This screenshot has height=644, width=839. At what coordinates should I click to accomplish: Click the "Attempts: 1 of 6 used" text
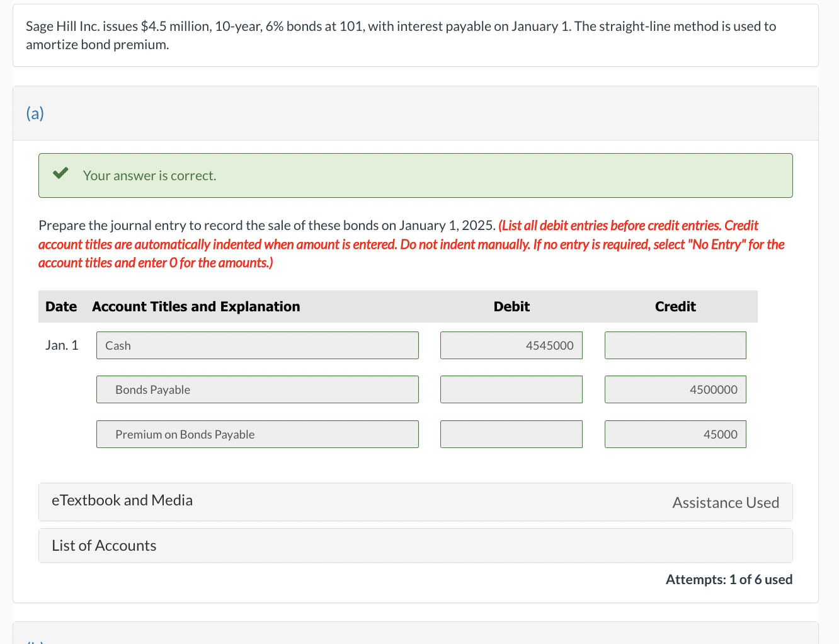pyautogui.click(x=729, y=580)
